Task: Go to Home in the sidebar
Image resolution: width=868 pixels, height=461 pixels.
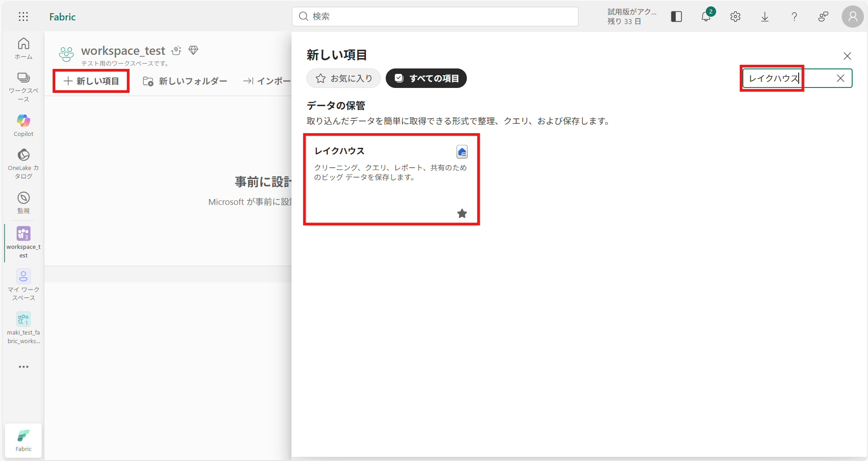Action: (24, 48)
